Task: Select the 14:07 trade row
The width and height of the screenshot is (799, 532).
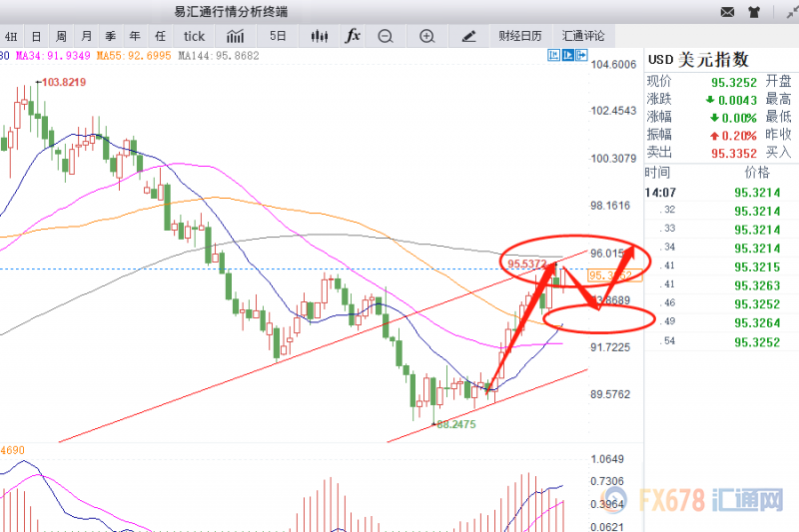Action: [719, 191]
